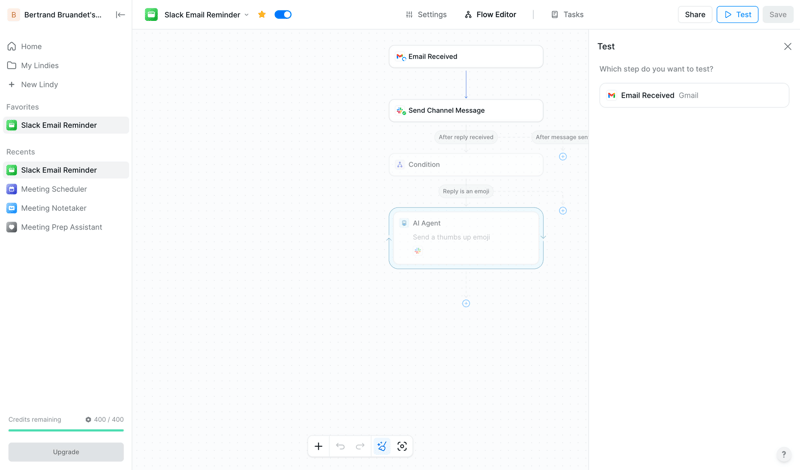Click the 'Reply is an emoji' condition label
Viewport: 800px width, 470px height.
pyautogui.click(x=466, y=191)
